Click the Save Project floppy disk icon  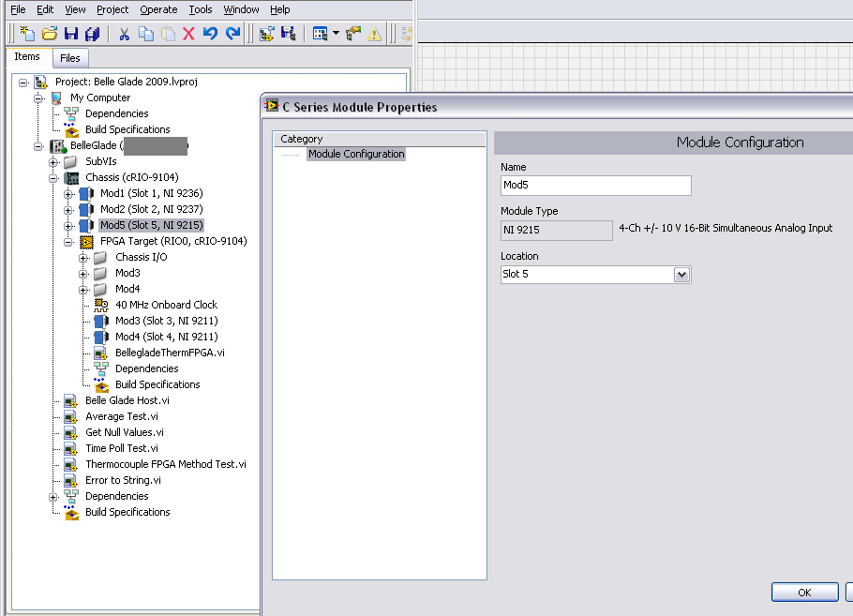70,34
